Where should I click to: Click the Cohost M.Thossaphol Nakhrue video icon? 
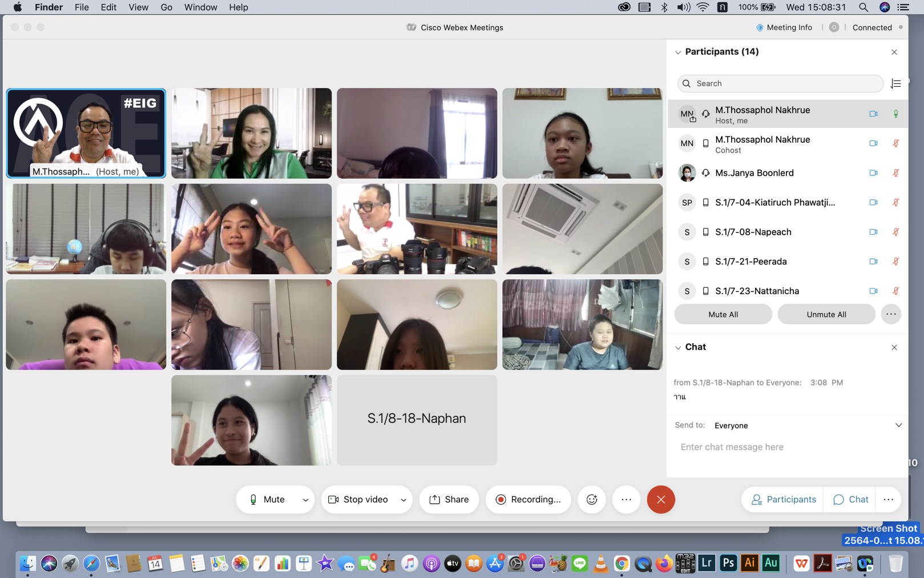click(x=873, y=143)
